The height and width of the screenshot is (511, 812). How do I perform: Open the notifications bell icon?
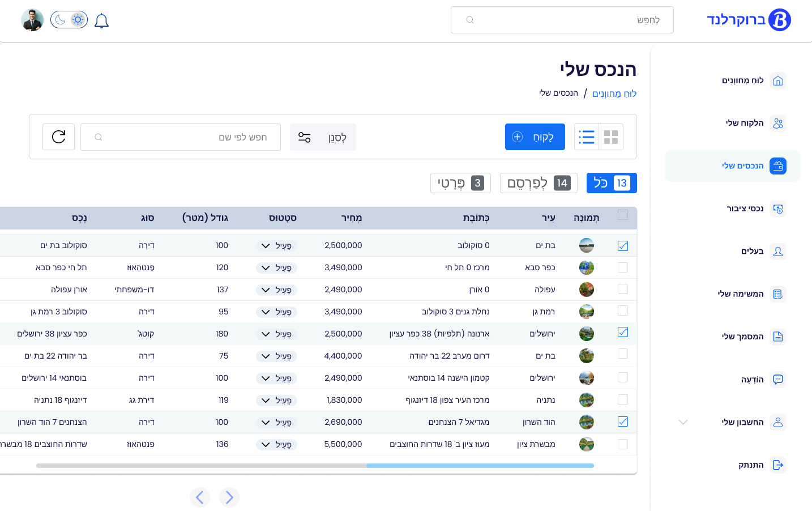101,21
